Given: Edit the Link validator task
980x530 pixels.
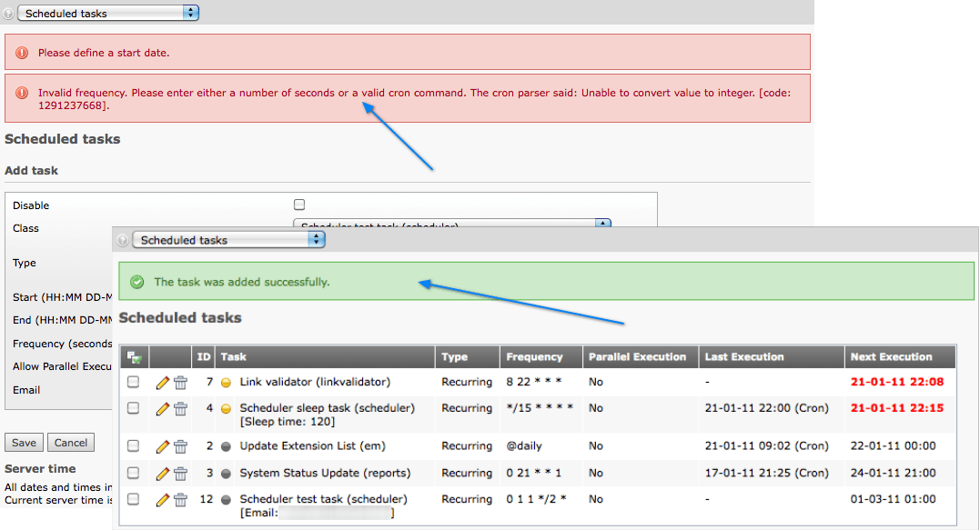Looking at the screenshot, I should tap(163, 383).
